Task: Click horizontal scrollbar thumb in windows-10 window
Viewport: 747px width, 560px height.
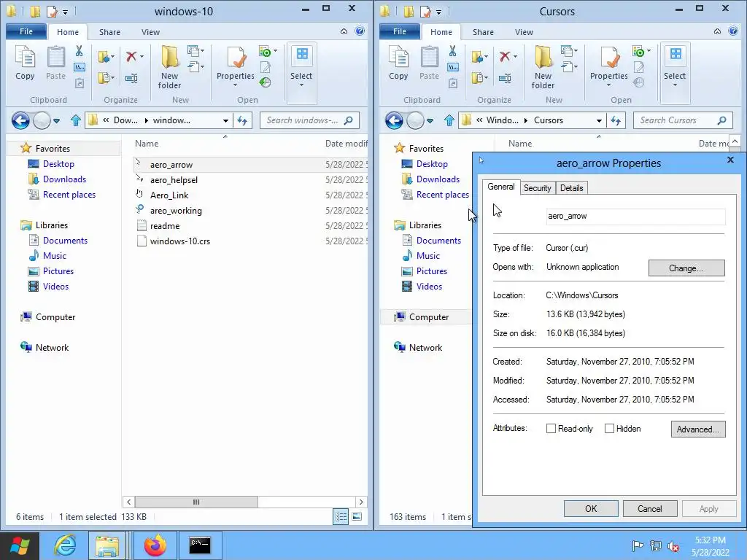Action: pyautogui.click(x=196, y=502)
